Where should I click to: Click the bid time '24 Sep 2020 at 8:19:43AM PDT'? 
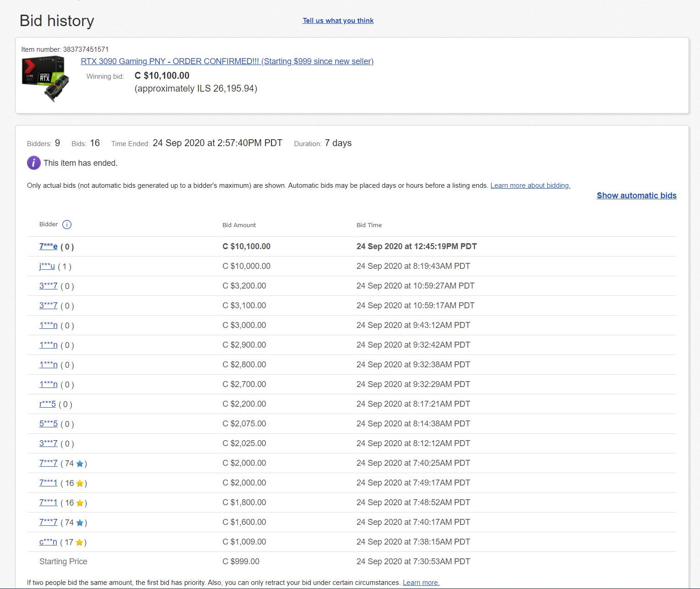pyautogui.click(x=413, y=266)
